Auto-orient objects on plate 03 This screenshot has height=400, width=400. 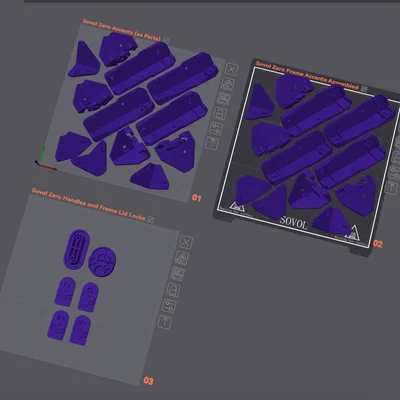[x=182, y=258]
